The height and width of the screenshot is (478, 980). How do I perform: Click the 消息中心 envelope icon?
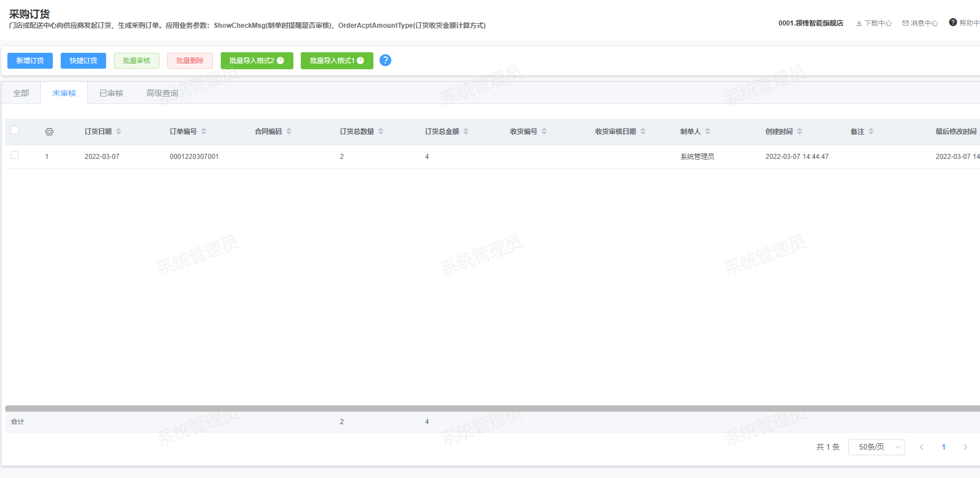point(906,23)
